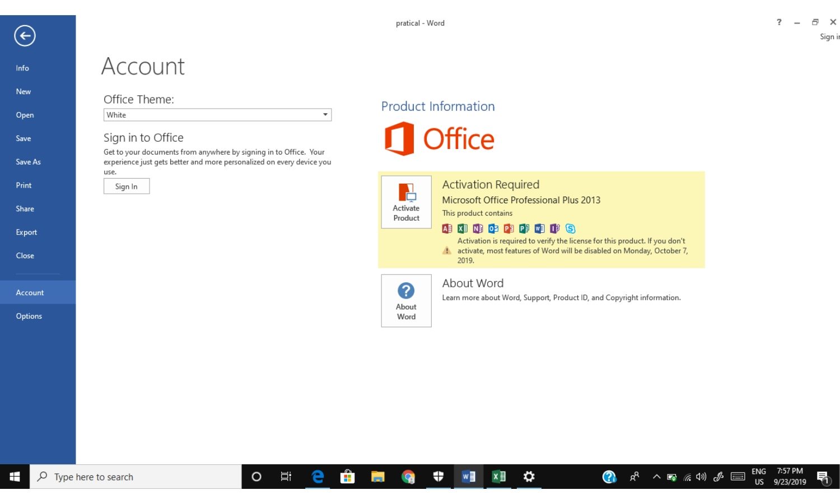Click the Outlook icon in product contents
This screenshot has width=840, height=504.
493,228
